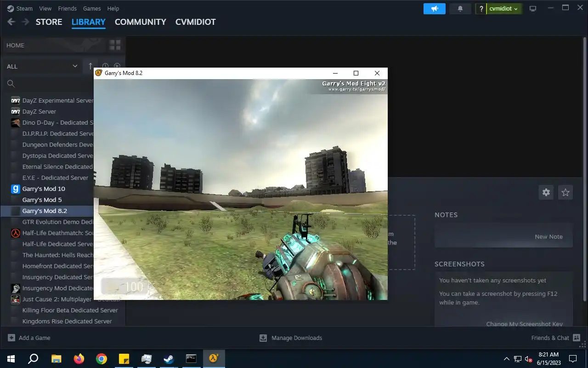Screen dimensions: 588x368
Task: Open the notifications bell
Action: 460,8
